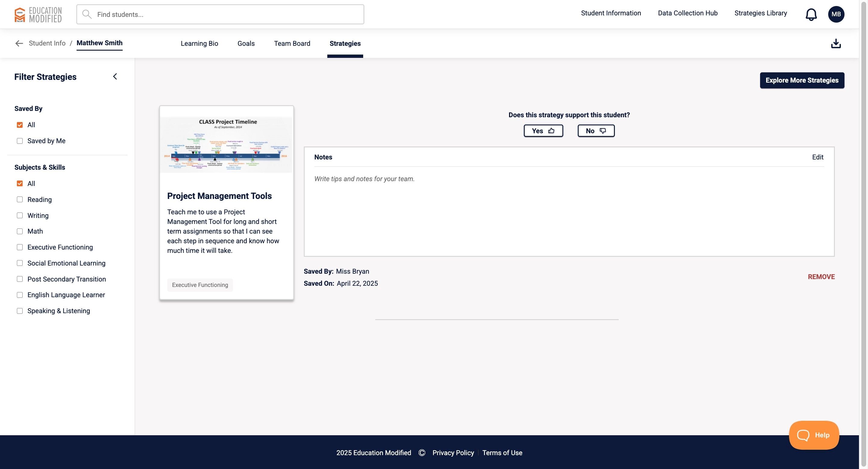Open the MB user avatar menu
The image size is (868, 469).
(836, 14)
